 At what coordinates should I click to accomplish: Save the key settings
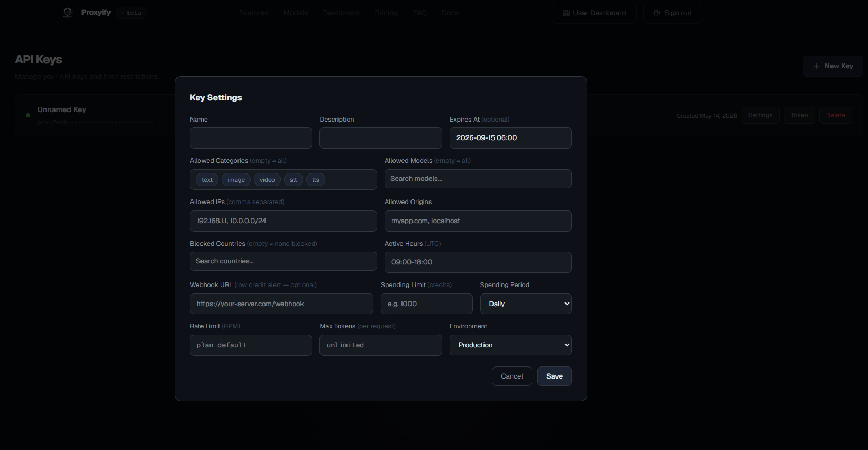pos(554,376)
